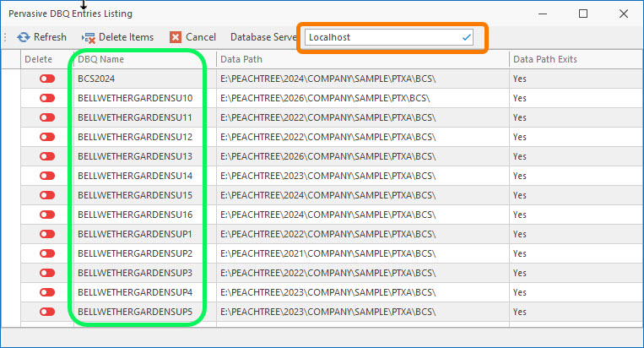Click the Delete column header
Screen dimensions: 644x348
pyautogui.click(x=38, y=59)
